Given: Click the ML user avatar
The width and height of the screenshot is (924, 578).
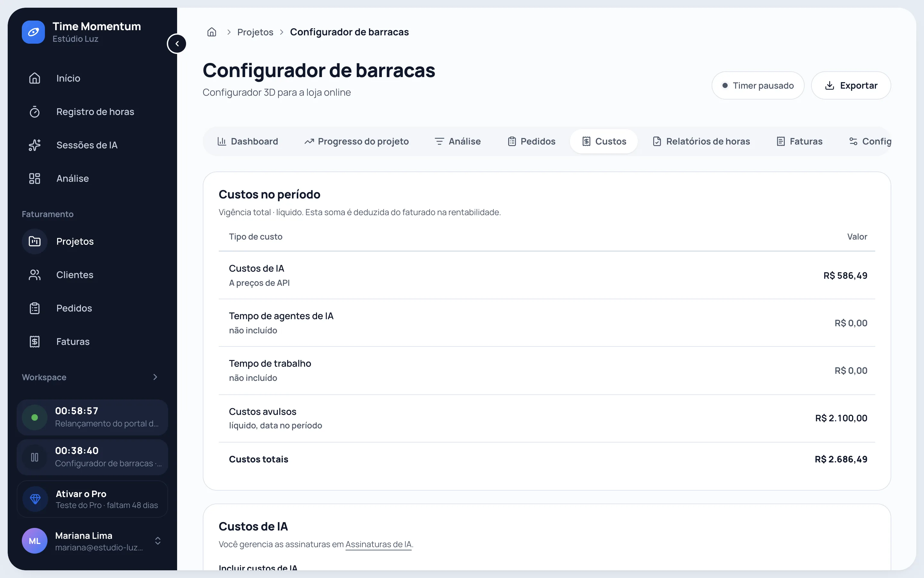Looking at the screenshot, I should tap(35, 541).
